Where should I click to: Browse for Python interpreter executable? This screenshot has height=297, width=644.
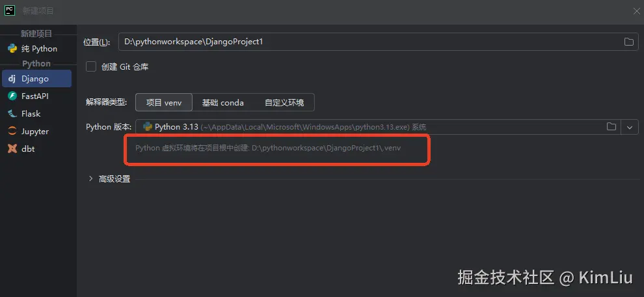611,127
